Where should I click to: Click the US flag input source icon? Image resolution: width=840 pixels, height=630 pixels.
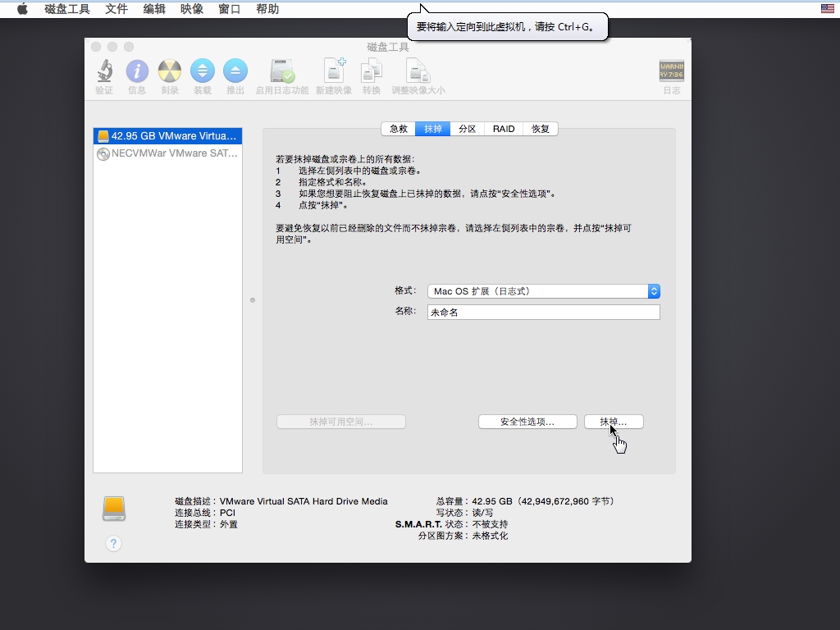tap(827, 8)
